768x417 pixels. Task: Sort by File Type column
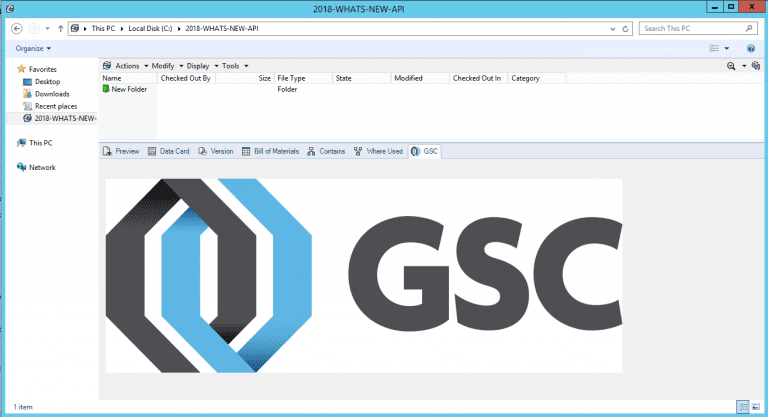(x=303, y=78)
